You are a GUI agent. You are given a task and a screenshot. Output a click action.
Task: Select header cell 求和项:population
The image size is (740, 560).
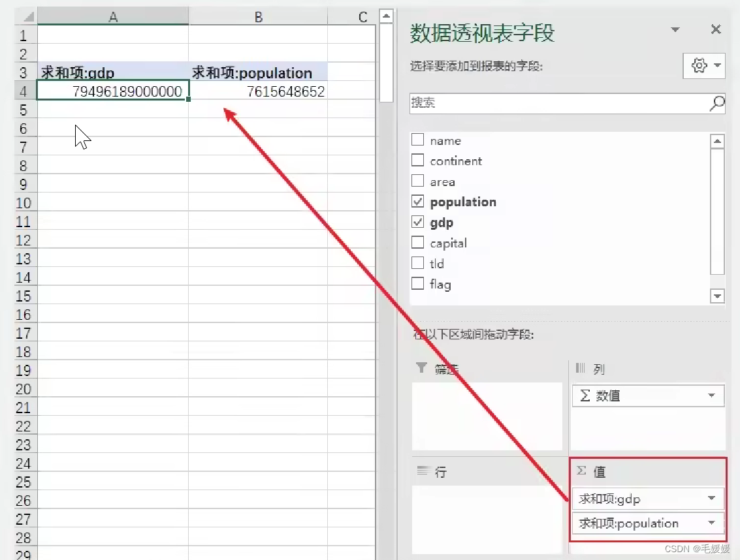tap(258, 72)
